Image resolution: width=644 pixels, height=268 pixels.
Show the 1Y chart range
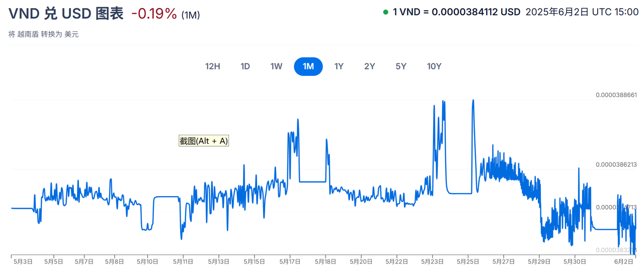[339, 66]
